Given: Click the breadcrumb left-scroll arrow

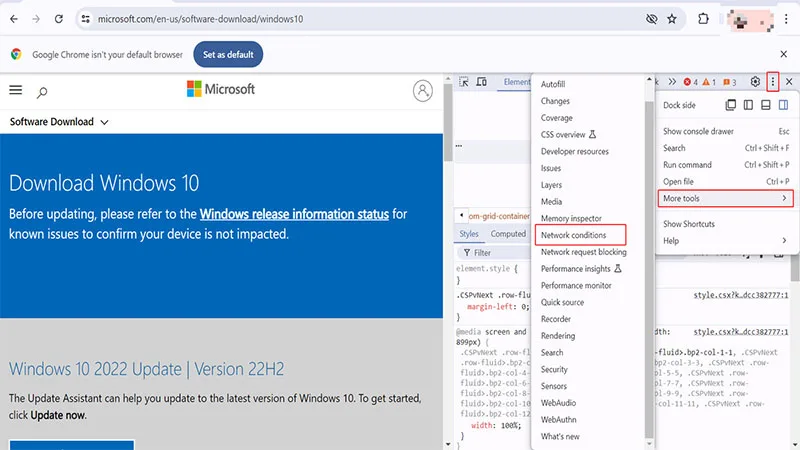Looking at the screenshot, I should (461, 215).
